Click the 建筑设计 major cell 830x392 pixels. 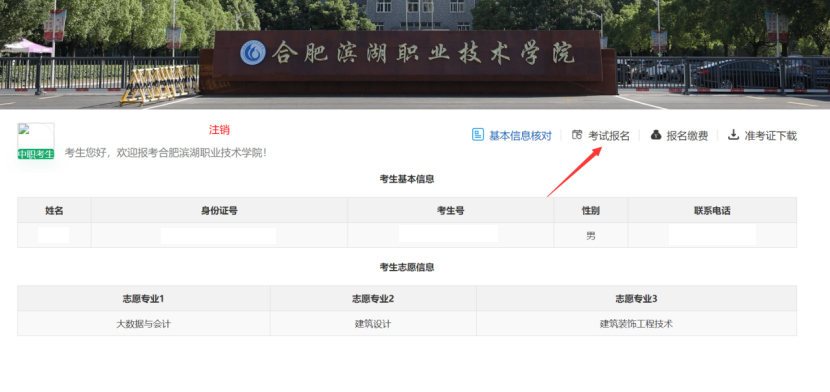click(x=373, y=324)
